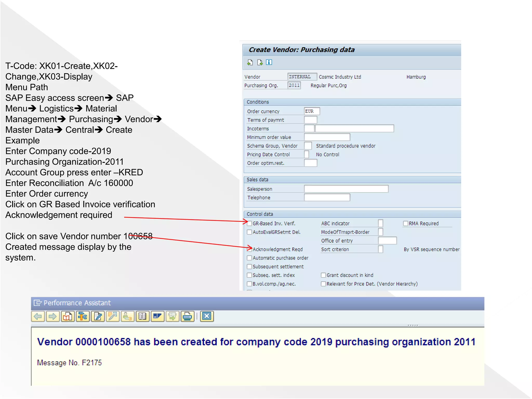Click the ModeOfTrnsprt-Border field

(x=381, y=232)
